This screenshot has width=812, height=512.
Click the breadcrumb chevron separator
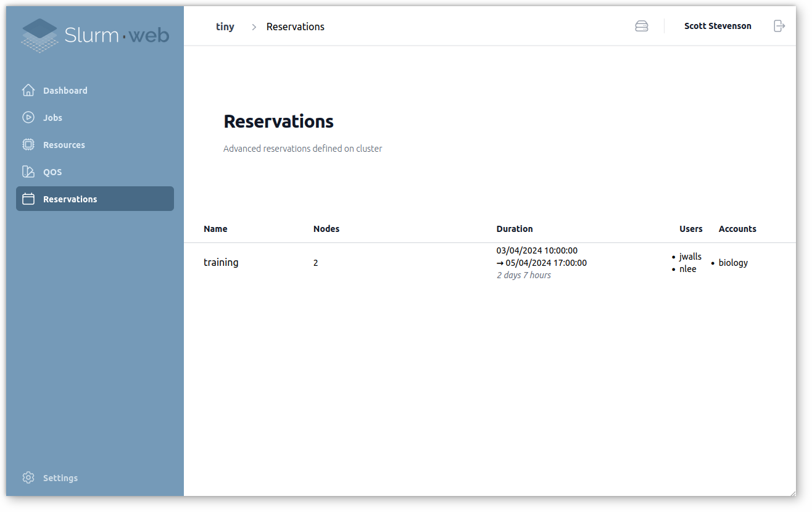254,27
